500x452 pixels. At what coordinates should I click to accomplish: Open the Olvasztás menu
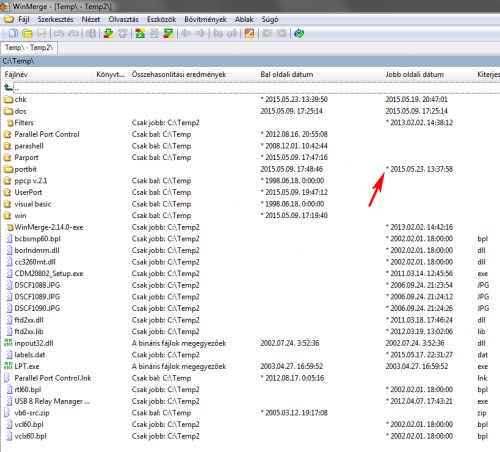coord(123,19)
